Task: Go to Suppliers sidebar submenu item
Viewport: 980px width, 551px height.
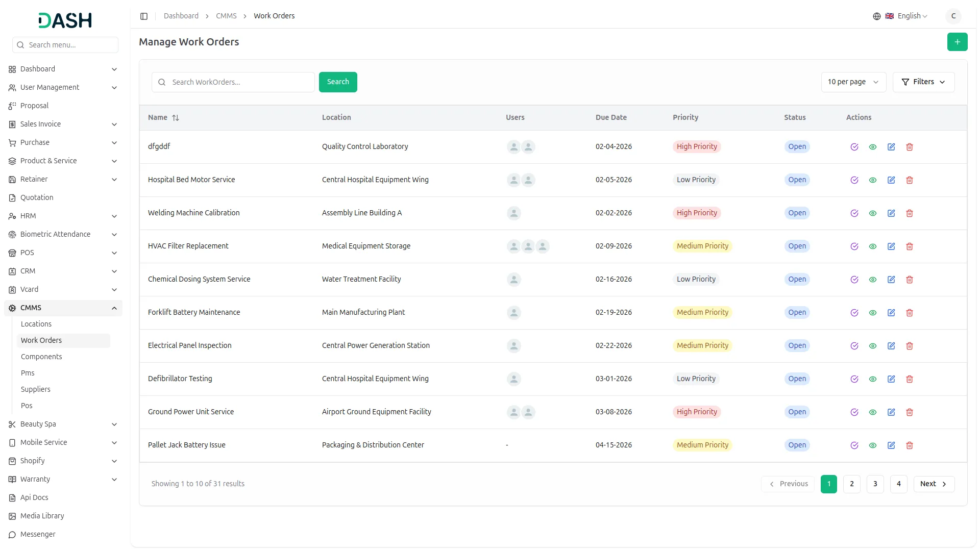Action: (36, 389)
